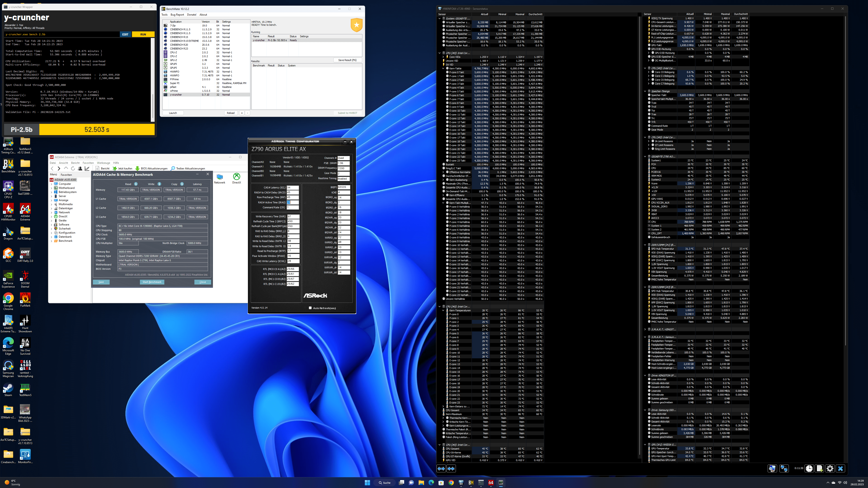This screenshot has height=488, width=868.
Task: Click info icon next to Write
Action: [x=159, y=184]
